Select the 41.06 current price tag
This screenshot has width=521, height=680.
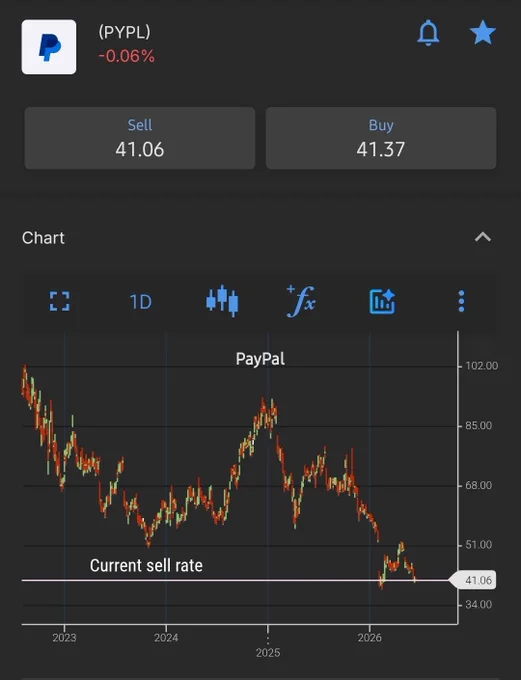pyautogui.click(x=472, y=580)
